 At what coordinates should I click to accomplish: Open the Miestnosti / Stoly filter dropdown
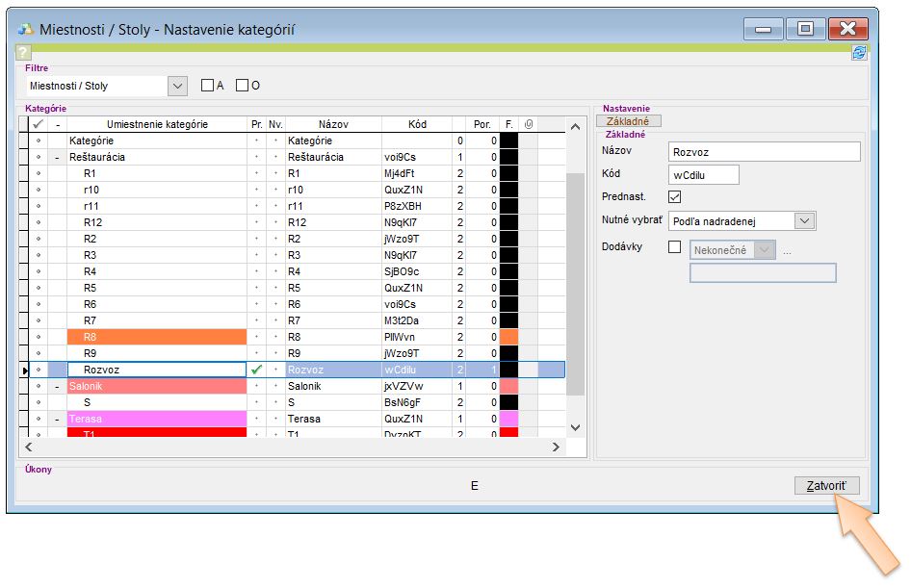click(177, 86)
